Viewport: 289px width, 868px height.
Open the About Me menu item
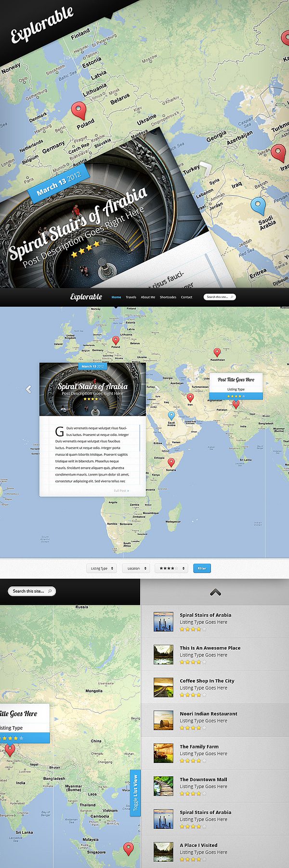click(148, 297)
